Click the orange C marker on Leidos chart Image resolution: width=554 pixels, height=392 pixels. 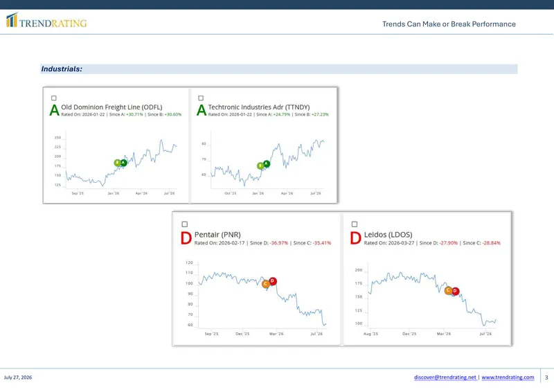click(x=448, y=291)
